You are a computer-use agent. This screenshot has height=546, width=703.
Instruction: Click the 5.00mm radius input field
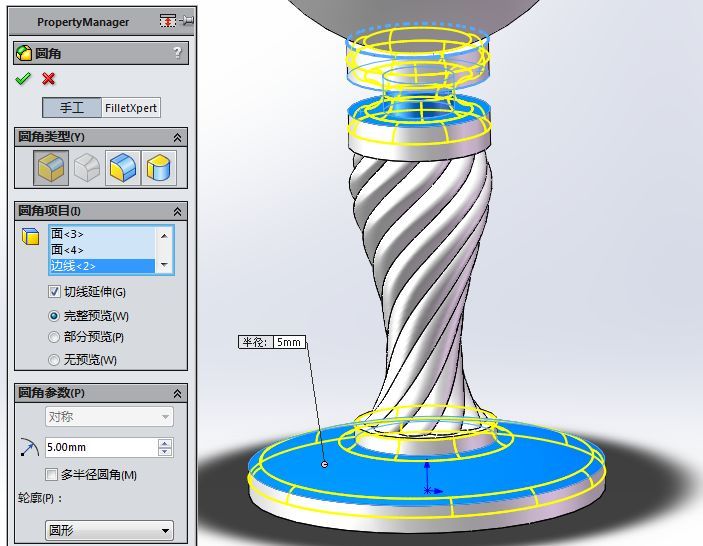pyautogui.click(x=101, y=447)
